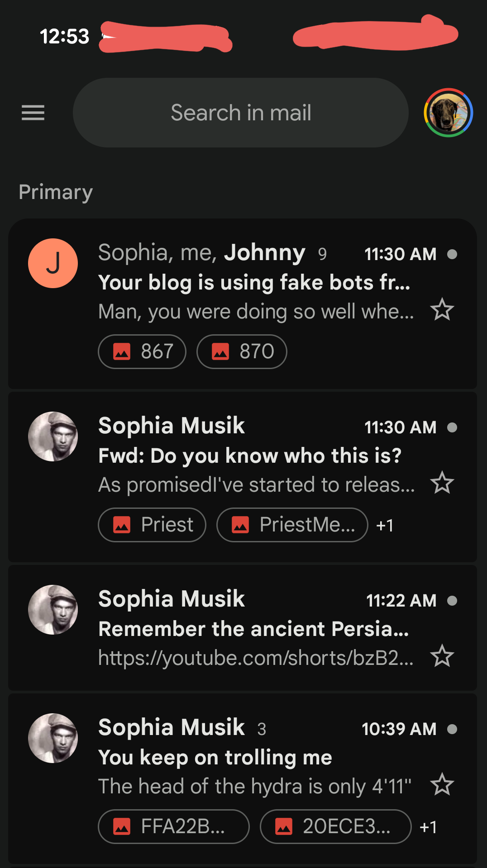Star the ancient Persia email
The image size is (487, 868).
pyautogui.click(x=442, y=656)
